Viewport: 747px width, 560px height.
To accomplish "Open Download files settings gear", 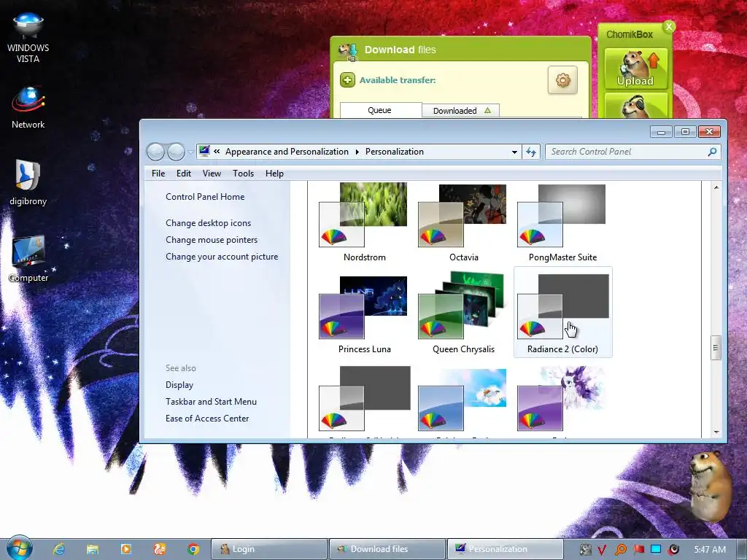I will [562, 80].
